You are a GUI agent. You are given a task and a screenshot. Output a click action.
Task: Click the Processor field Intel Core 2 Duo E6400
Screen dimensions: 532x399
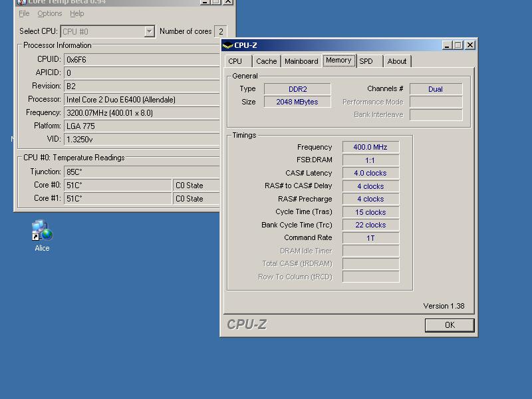142,99
